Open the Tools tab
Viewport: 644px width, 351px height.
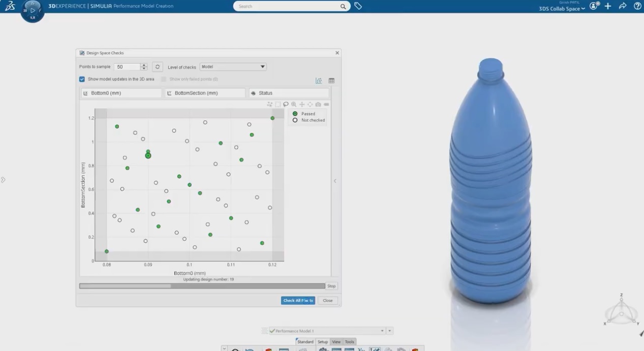(350, 342)
